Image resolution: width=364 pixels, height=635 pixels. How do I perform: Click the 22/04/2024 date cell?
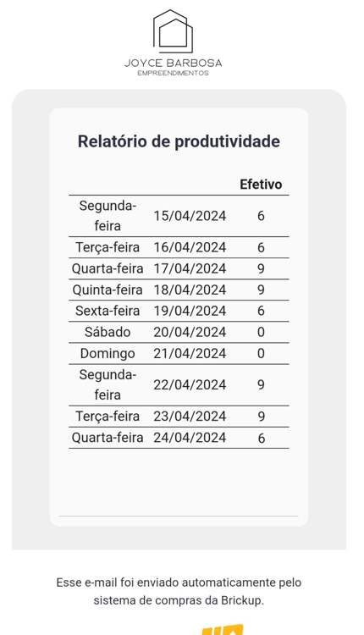coord(190,384)
